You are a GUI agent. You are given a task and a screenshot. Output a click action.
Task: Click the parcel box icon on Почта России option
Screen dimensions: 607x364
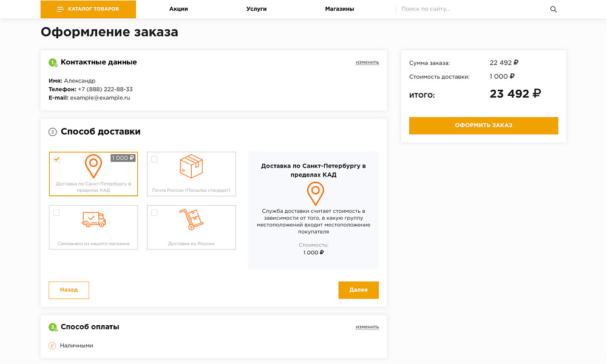tap(191, 167)
